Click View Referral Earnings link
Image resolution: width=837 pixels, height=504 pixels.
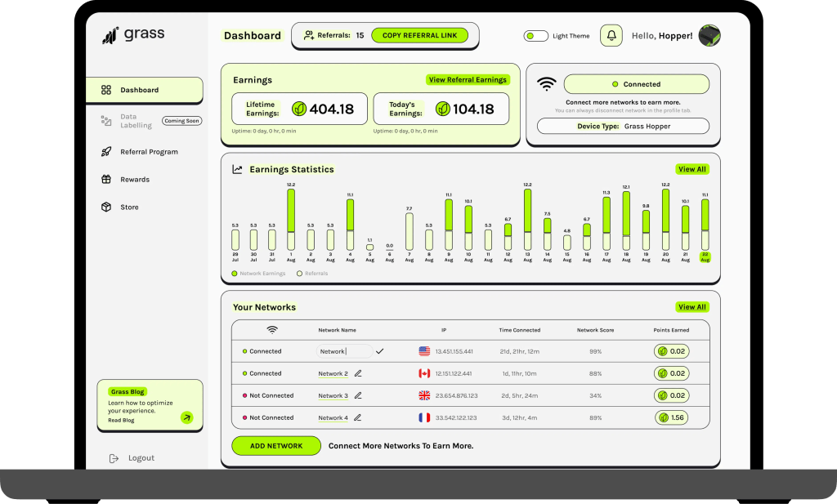click(468, 80)
